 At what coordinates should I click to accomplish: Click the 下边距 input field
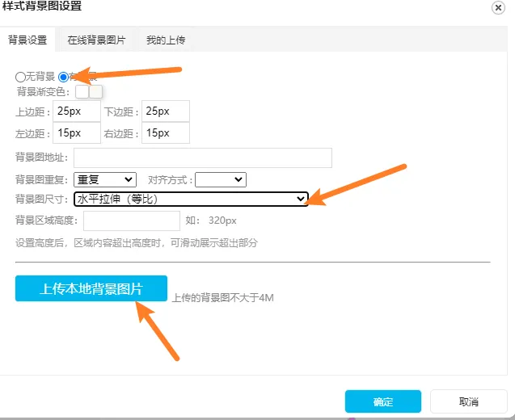coord(166,111)
